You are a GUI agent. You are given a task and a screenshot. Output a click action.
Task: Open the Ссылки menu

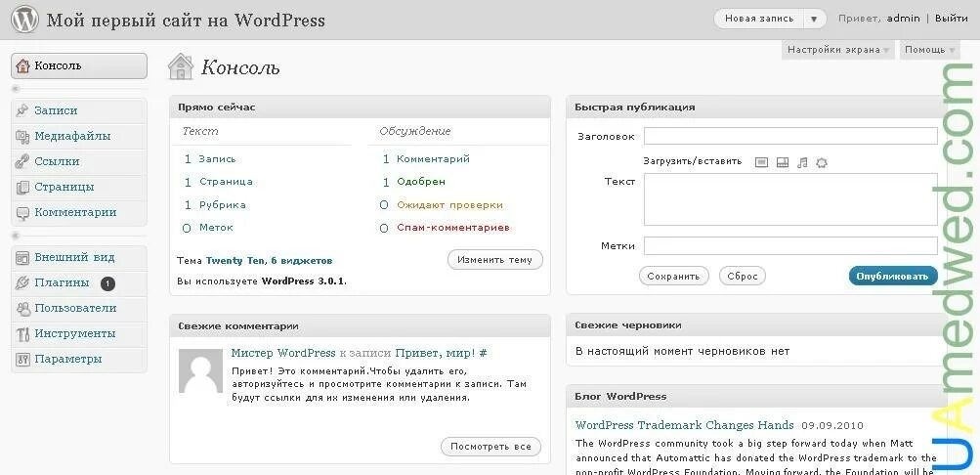coord(79,162)
